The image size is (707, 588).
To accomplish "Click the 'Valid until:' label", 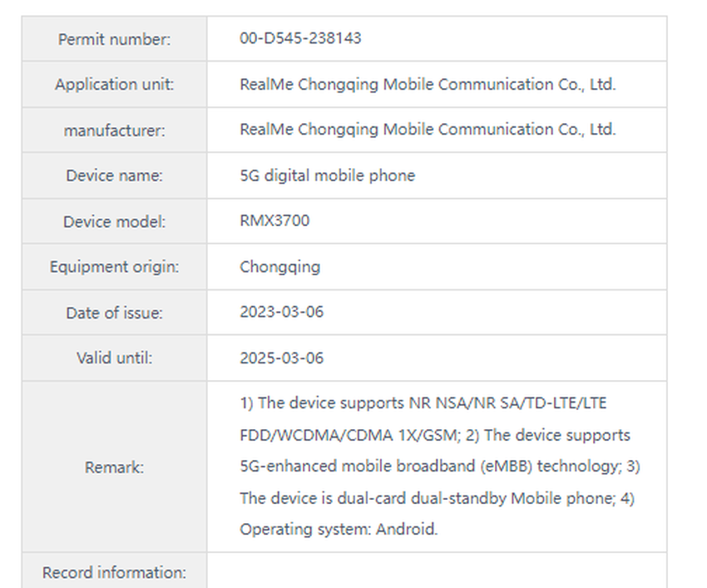I will 114,358.
